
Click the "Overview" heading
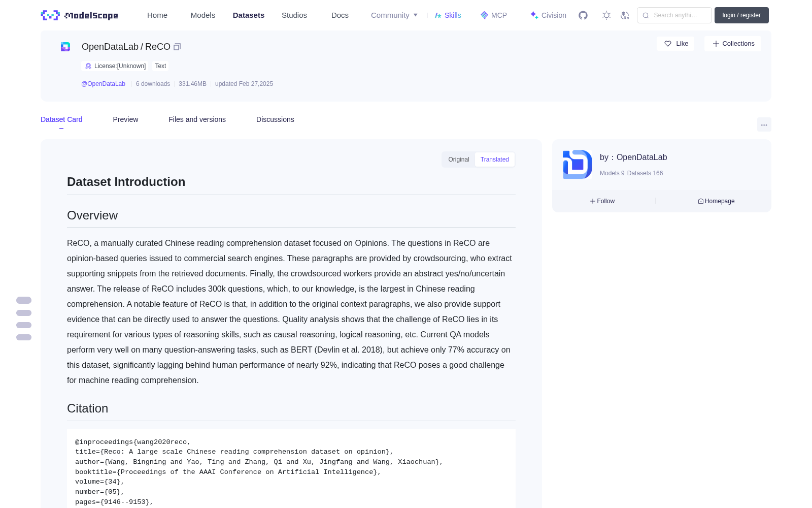point(92,215)
